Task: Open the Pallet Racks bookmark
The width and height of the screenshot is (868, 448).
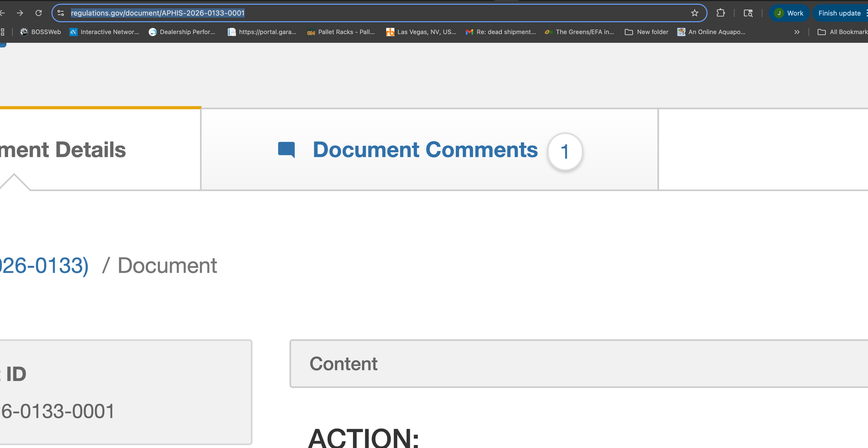Action: point(341,32)
